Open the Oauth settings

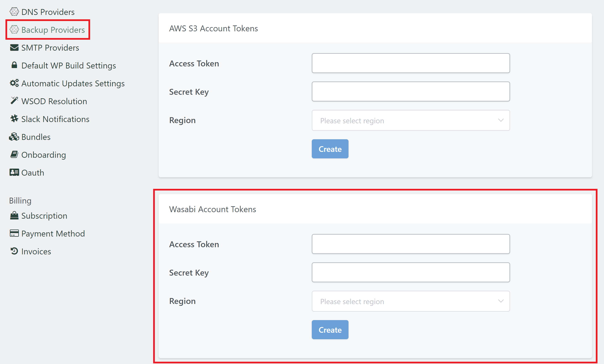click(33, 173)
